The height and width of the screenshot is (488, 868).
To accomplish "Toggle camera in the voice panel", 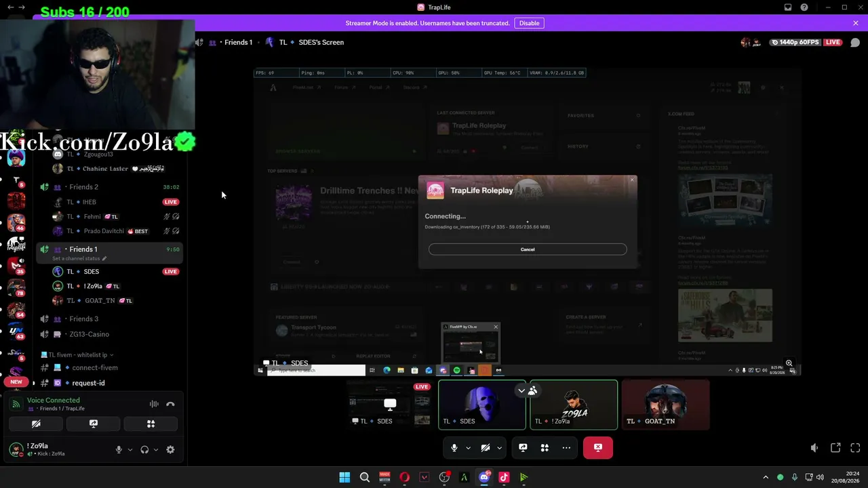I will click(x=36, y=424).
